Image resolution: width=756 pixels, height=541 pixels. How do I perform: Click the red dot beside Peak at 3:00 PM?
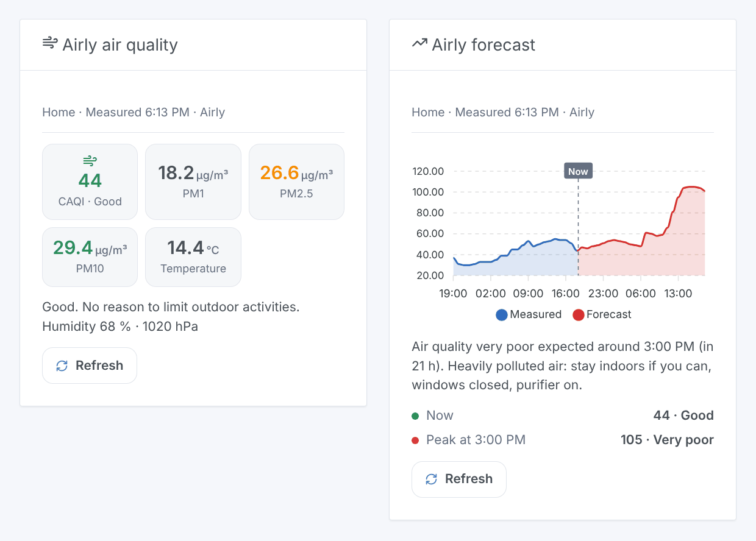(415, 440)
